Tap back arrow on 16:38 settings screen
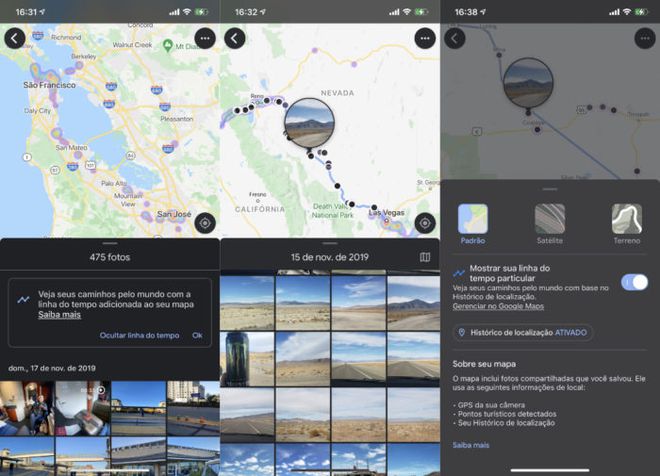 [455, 38]
